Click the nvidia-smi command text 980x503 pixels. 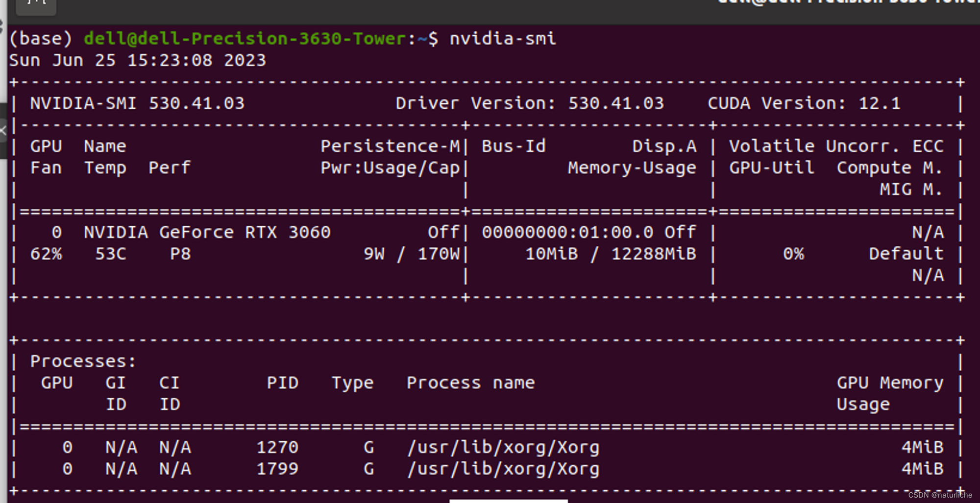click(x=503, y=38)
